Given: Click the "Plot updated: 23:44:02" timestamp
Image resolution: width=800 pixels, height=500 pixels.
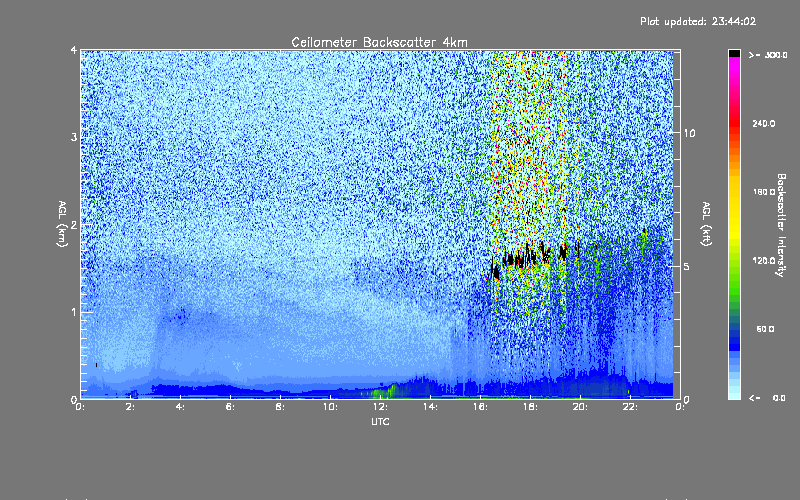Looking at the screenshot, I should (x=698, y=21).
